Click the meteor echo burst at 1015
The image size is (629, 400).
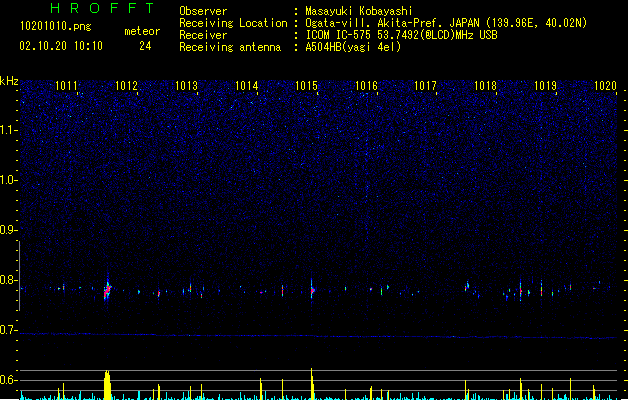tap(312, 290)
